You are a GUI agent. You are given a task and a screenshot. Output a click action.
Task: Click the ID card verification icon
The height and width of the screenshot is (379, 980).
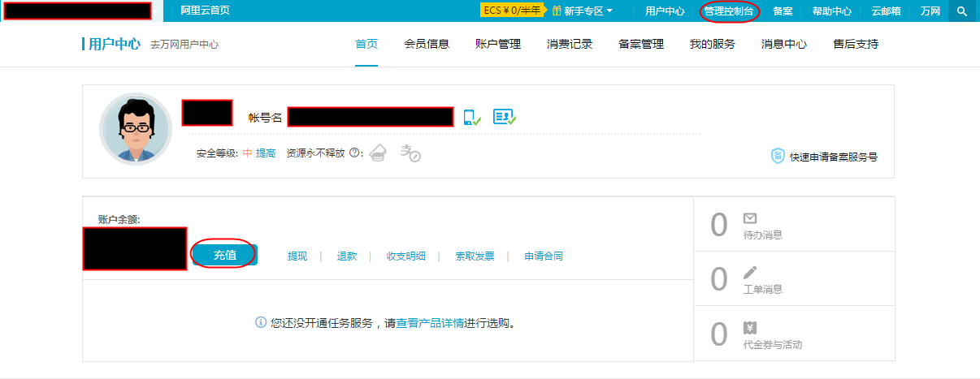[505, 118]
